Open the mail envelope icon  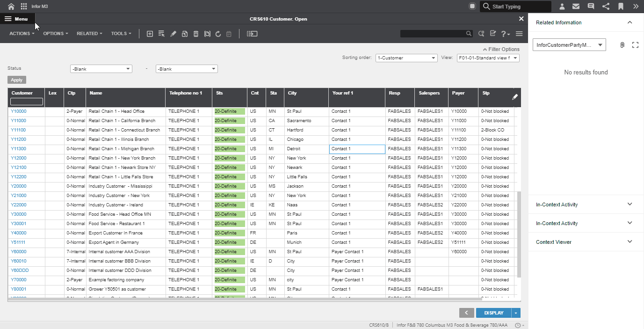pos(576,7)
